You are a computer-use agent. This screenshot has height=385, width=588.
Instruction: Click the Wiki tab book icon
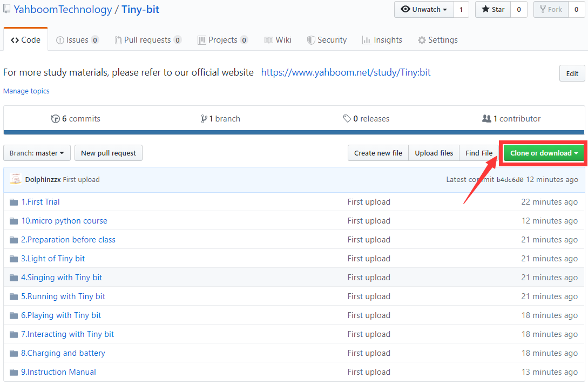coord(268,40)
